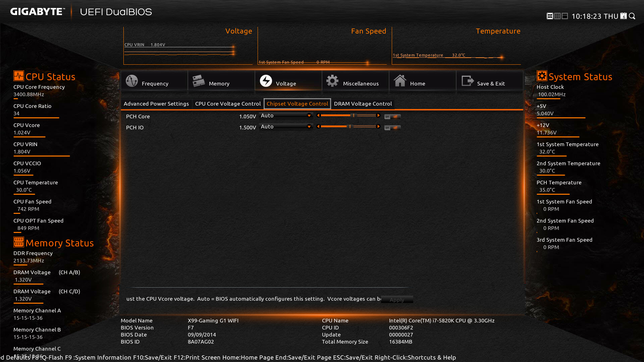The image size is (644, 362).
Task: Increase PCH IO with right arrow
Action: coord(378,126)
